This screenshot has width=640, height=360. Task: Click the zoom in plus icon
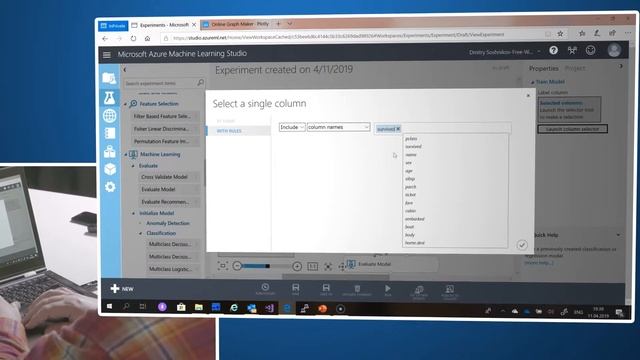[297, 267]
